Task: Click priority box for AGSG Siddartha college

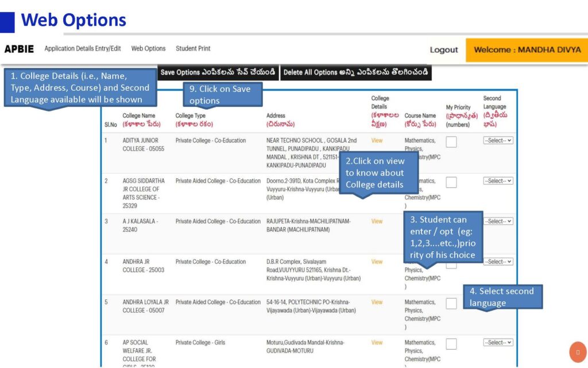Action: pyautogui.click(x=451, y=182)
